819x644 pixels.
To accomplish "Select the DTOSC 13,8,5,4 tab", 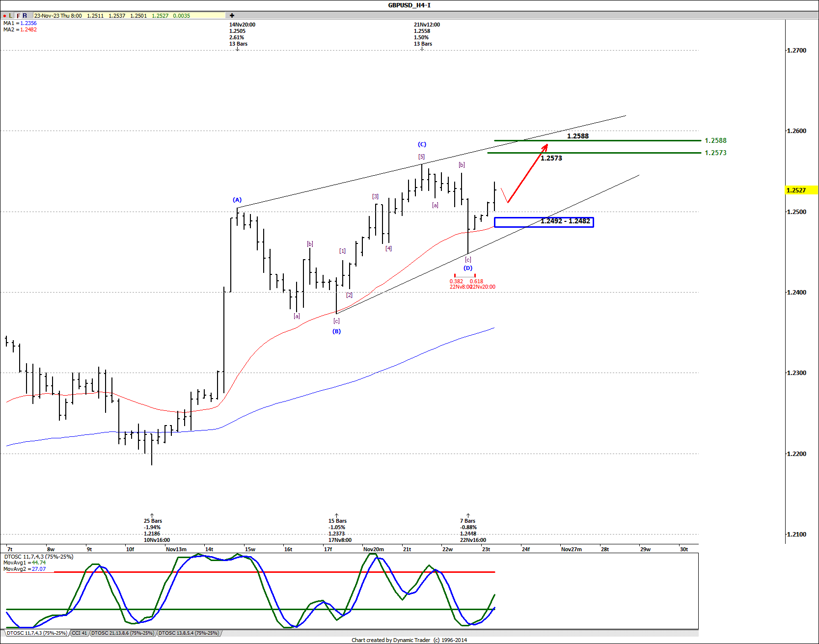I will (x=189, y=633).
